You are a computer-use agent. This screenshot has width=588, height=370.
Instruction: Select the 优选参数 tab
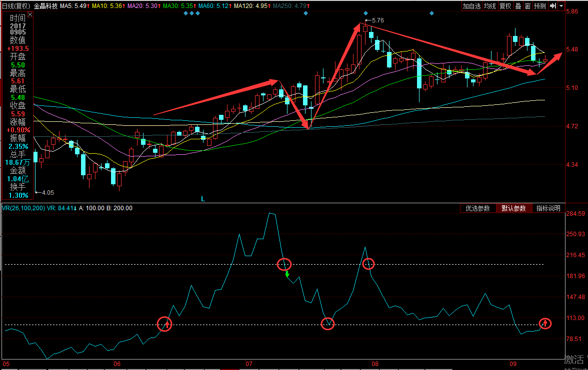pyautogui.click(x=478, y=208)
